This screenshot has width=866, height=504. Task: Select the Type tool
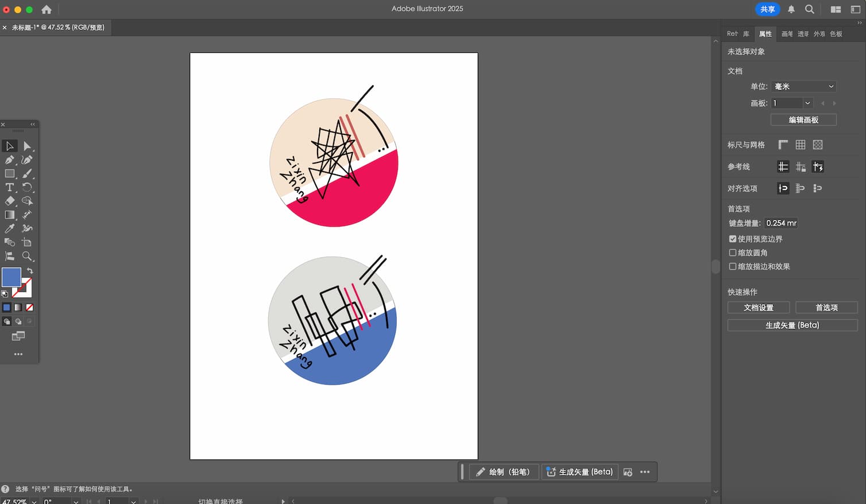click(9, 187)
